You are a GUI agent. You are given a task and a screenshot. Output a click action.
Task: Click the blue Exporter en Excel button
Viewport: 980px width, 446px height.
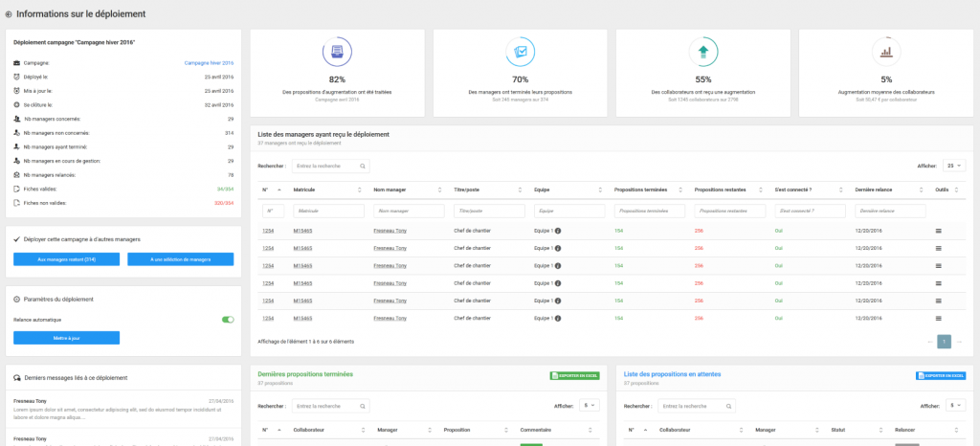click(x=941, y=376)
